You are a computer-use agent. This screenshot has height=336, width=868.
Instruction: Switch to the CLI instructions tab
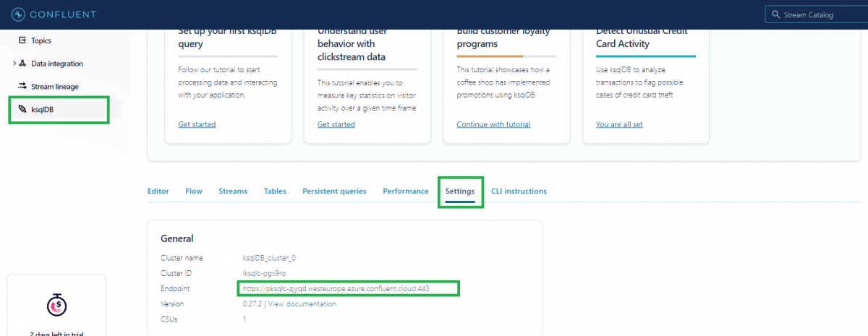pyautogui.click(x=519, y=191)
